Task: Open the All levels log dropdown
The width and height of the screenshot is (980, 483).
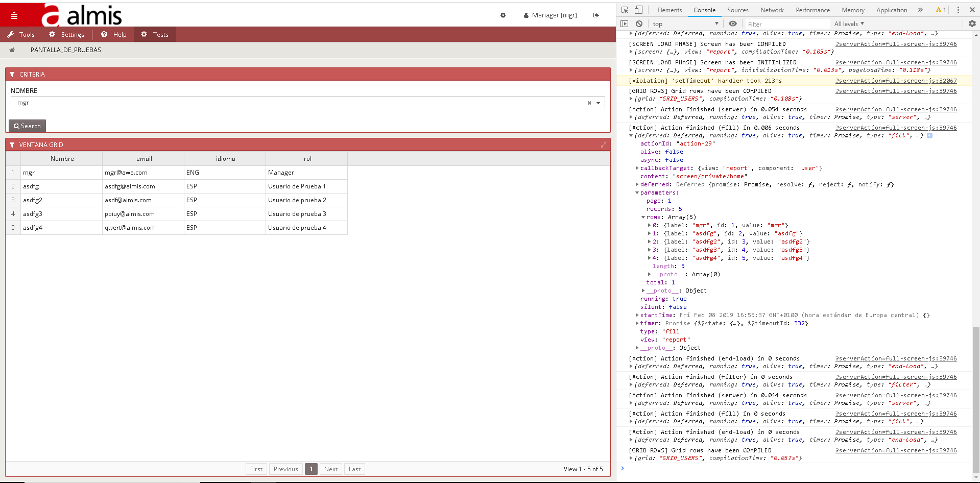Action: click(849, 24)
